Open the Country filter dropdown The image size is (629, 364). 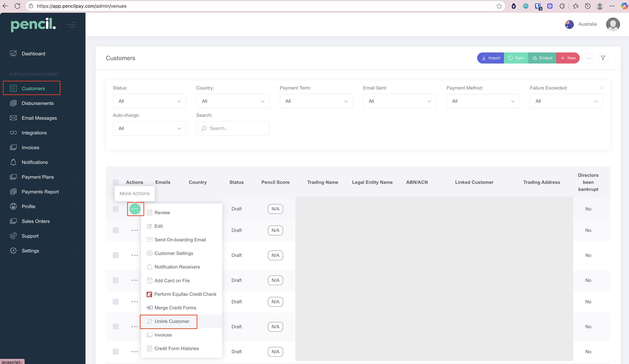[233, 101]
